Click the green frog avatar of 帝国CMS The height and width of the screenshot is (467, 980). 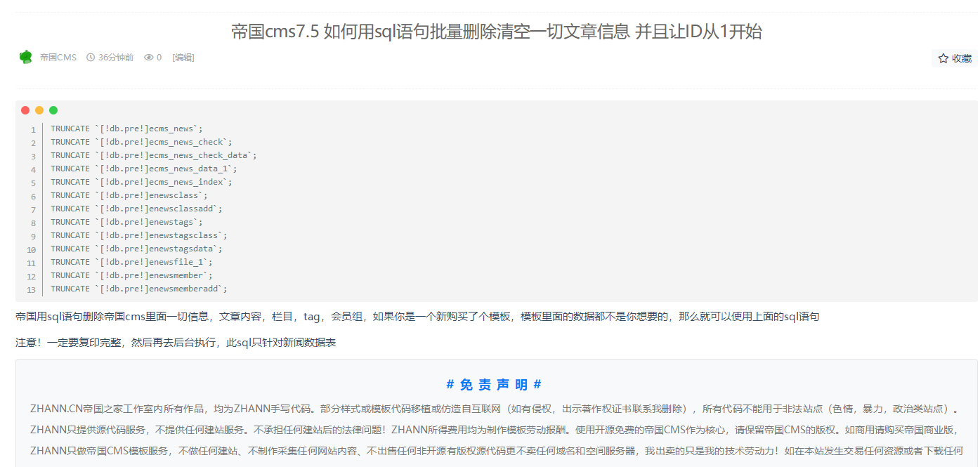[26, 57]
